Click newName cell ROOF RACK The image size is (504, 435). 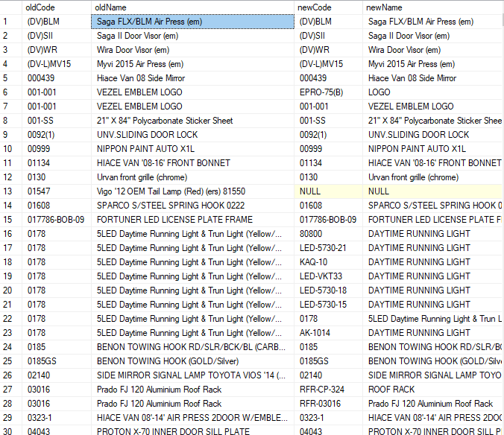coord(433,390)
